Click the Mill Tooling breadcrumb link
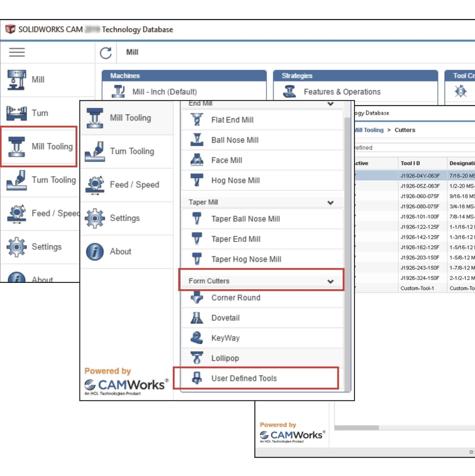Screen dimensions: 475x476 click(x=369, y=130)
